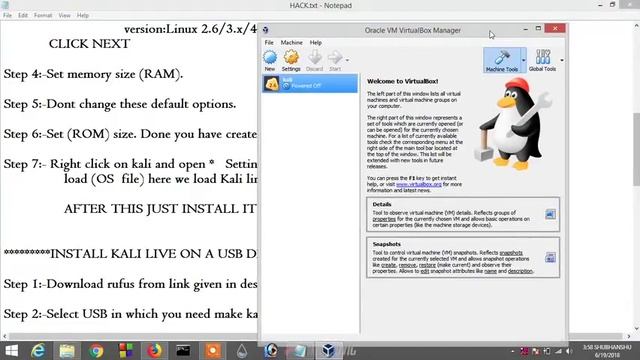Screen dimensions: 640x360
Task: Click Notepad vertical scrollbar thumb
Action: (636, 149)
